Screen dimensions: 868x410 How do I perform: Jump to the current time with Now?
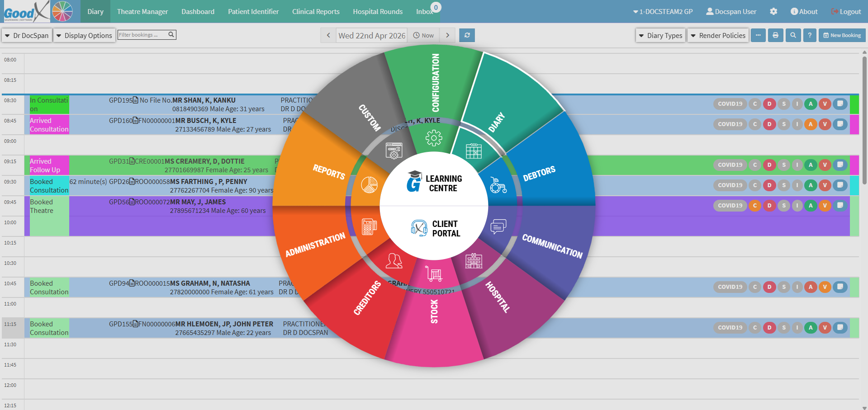click(423, 35)
